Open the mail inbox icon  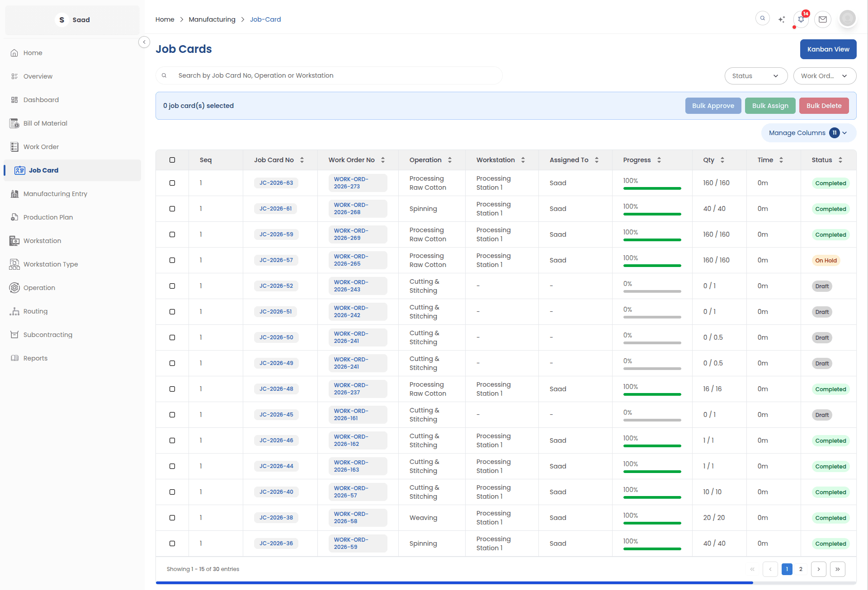pyautogui.click(x=823, y=19)
